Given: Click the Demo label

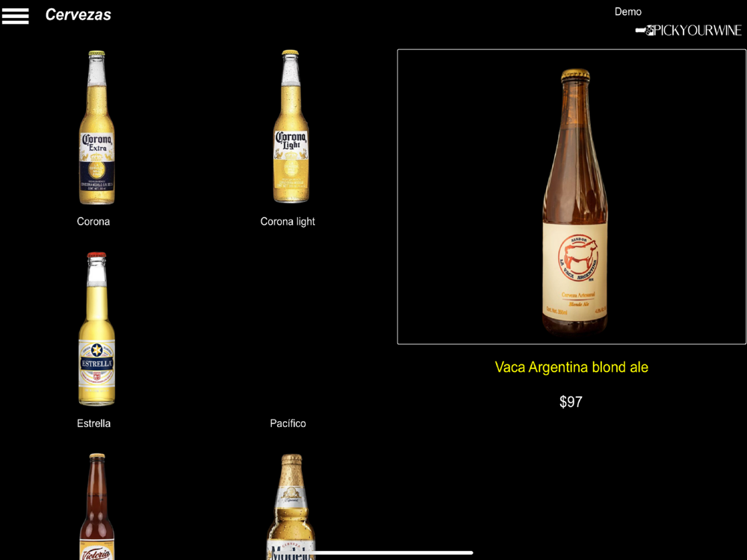Looking at the screenshot, I should click(628, 12).
